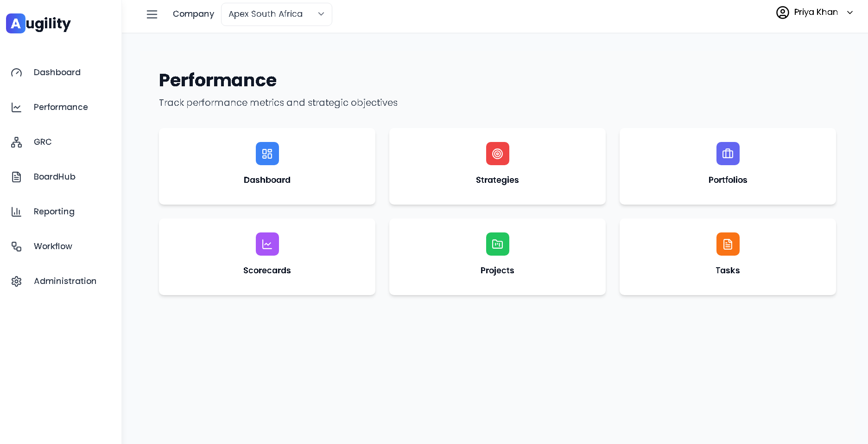
Task: Click the Administration gear icon in sidebar
Action: click(17, 281)
